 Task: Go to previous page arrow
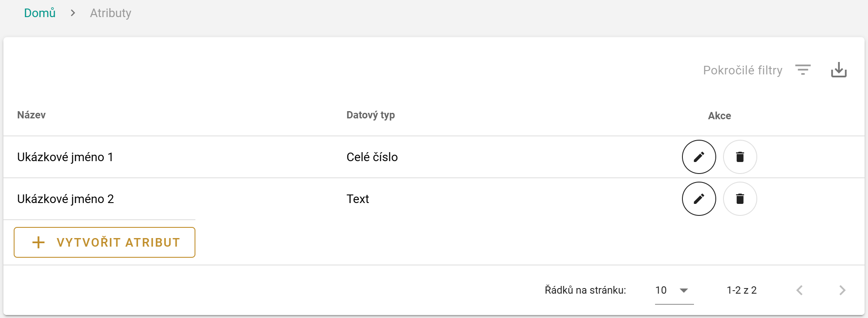pyautogui.click(x=800, y=291)
